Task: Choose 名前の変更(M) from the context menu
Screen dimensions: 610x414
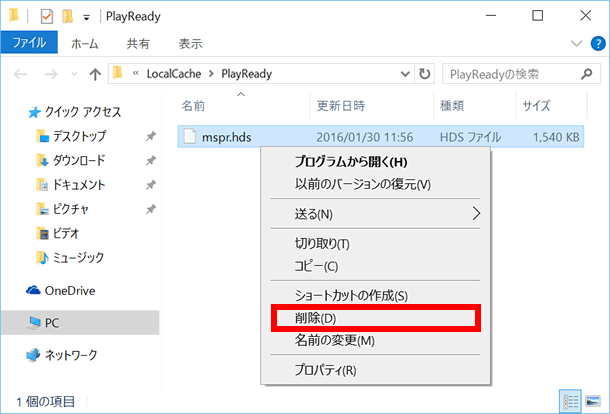Action: [x=375, y=340]
